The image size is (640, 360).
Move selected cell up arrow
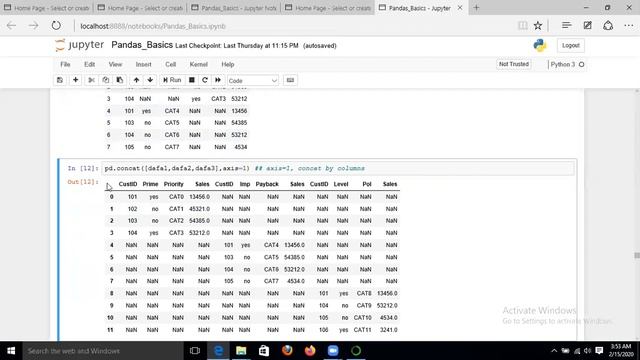point(136,80)
